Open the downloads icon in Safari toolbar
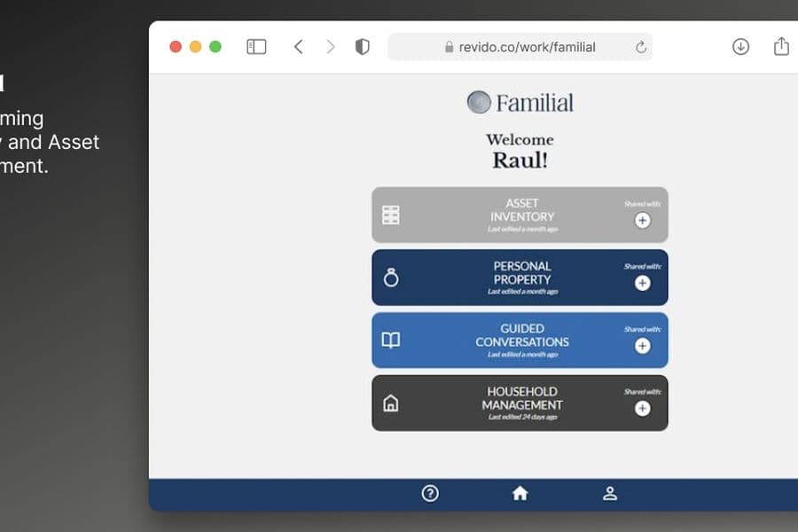The image size is (798, 532). (740, 47)
